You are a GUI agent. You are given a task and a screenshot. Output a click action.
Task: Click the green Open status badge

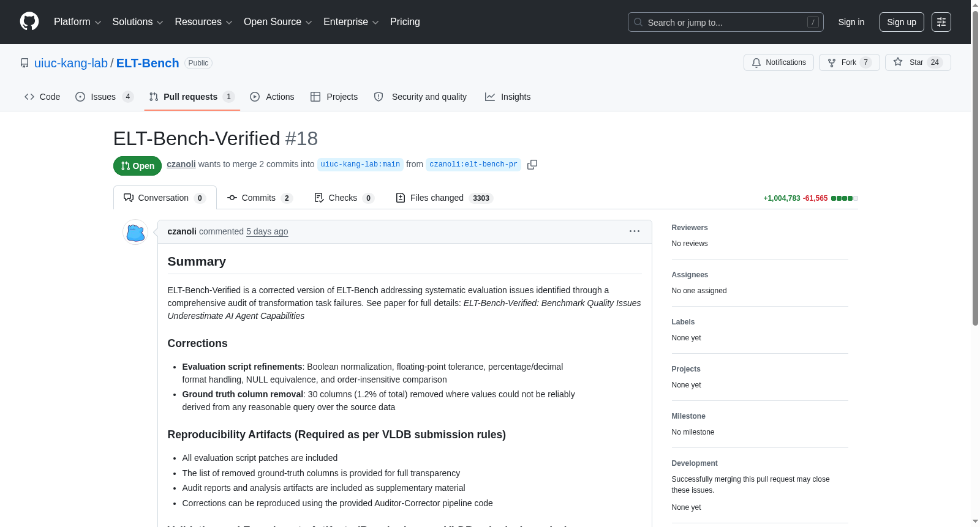tap(137, 166)
